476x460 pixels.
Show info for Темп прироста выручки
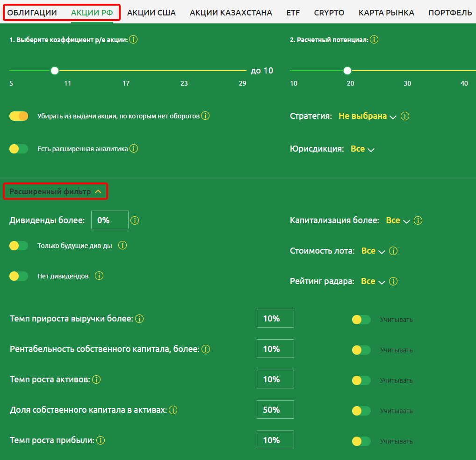[139, 319]
